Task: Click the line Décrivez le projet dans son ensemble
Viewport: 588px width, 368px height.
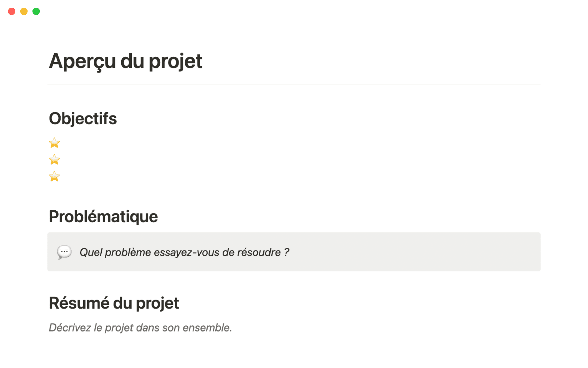Action: point(140,328)
